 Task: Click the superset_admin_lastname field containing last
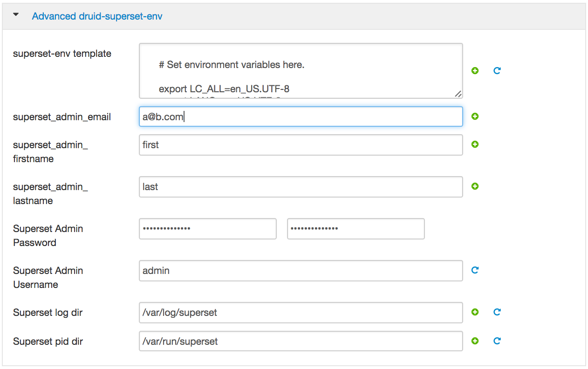pos(301,187)
